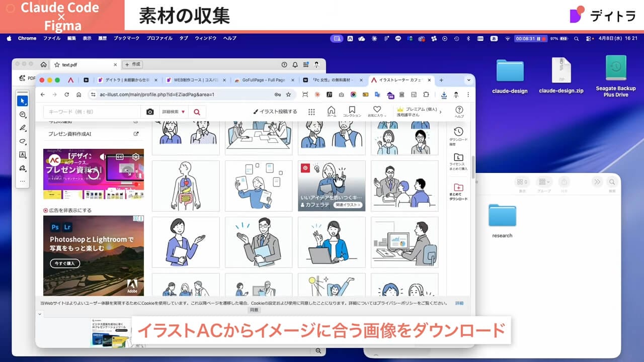Screen dimensions: 644x362
Task: Click the nine-dot apps grid icon
Action: [x=311, y=112]
